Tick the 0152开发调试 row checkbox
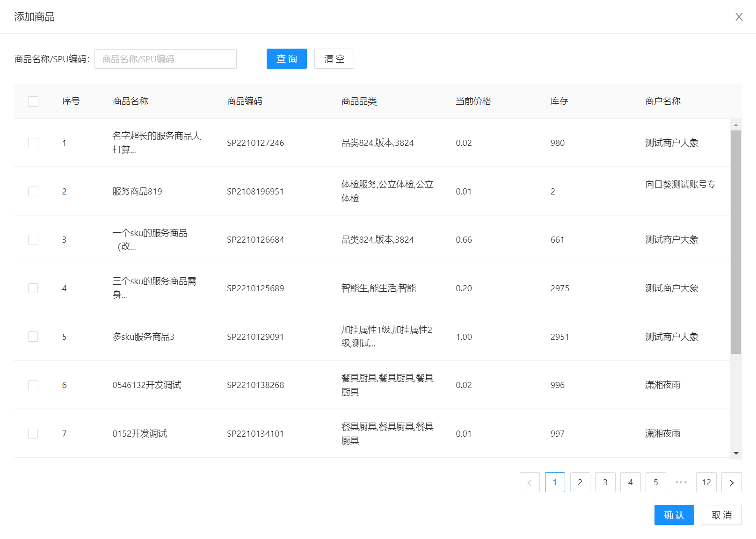 (x=33, y=433)
